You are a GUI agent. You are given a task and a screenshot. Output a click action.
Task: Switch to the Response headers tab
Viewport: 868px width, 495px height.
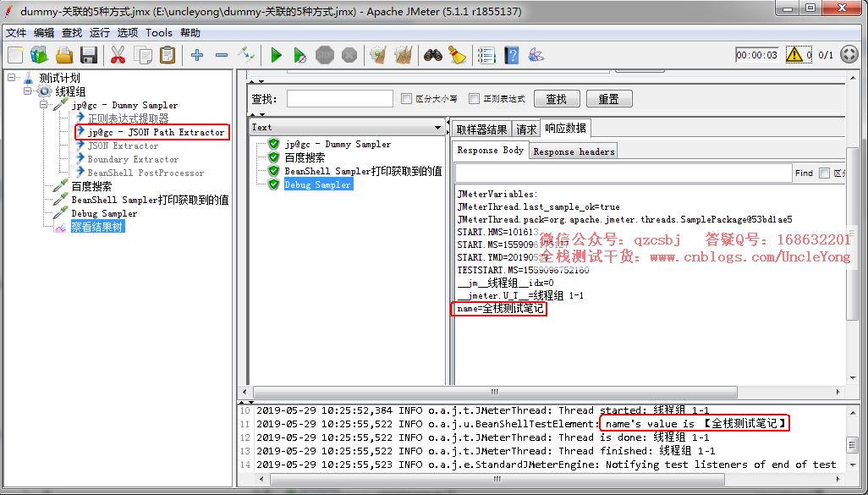(574, 151)
